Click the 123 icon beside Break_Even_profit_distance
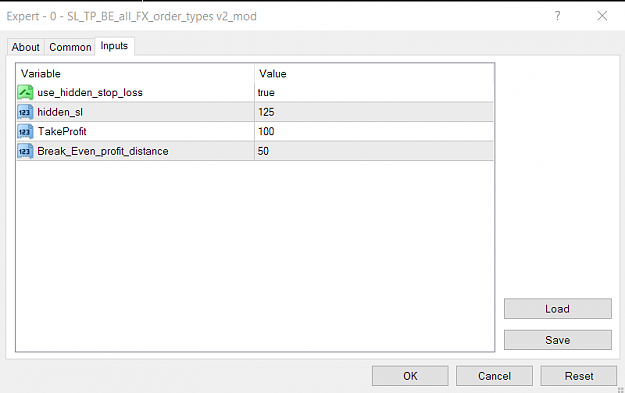This screenshot has width=625, height=393. 25,151
